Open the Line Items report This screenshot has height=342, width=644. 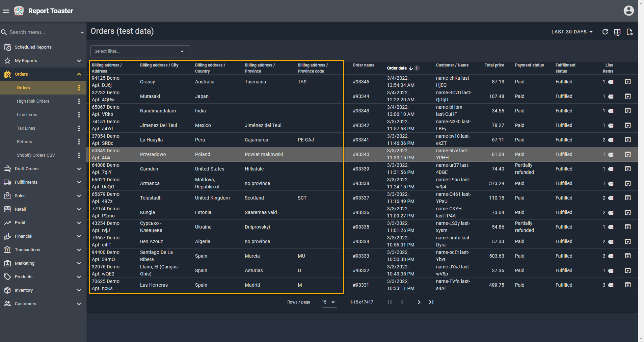[27, 115]
